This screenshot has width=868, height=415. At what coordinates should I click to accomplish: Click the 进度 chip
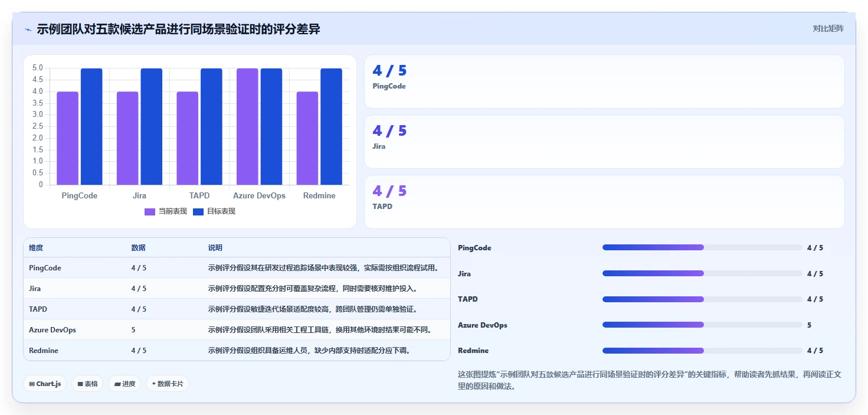[x=125, y=384]
